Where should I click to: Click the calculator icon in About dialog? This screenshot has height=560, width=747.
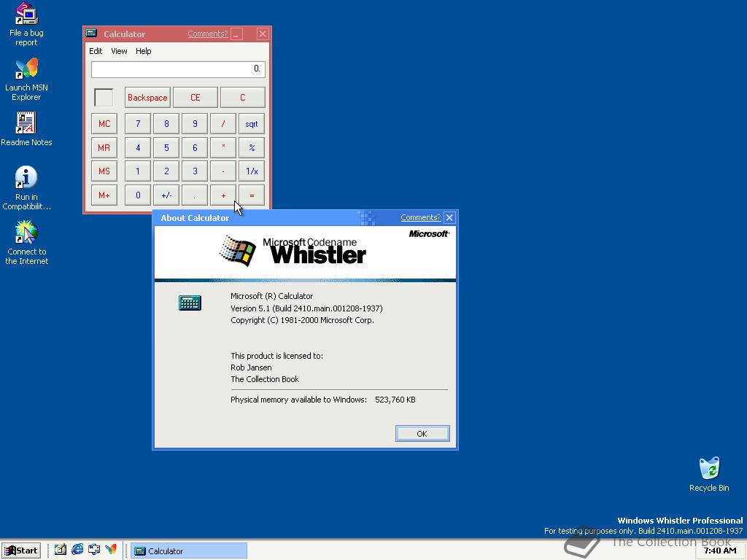pos(190,303)
